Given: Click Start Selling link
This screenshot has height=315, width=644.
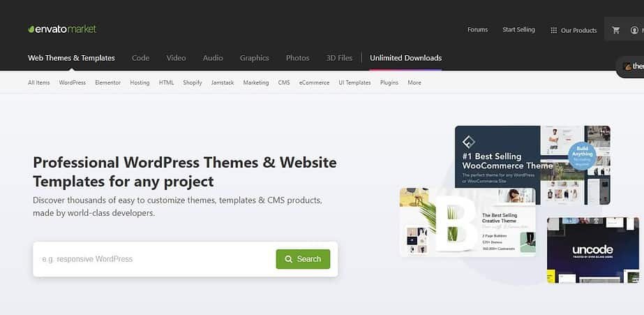Looking at the screenshot, I should (x=518, y=29).
